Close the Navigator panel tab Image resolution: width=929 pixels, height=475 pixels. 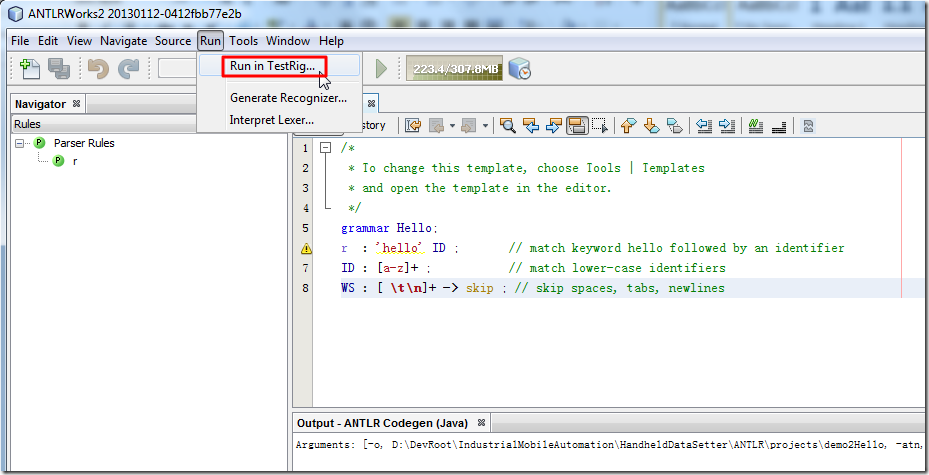pyautogui.click(x=76, y=103)
